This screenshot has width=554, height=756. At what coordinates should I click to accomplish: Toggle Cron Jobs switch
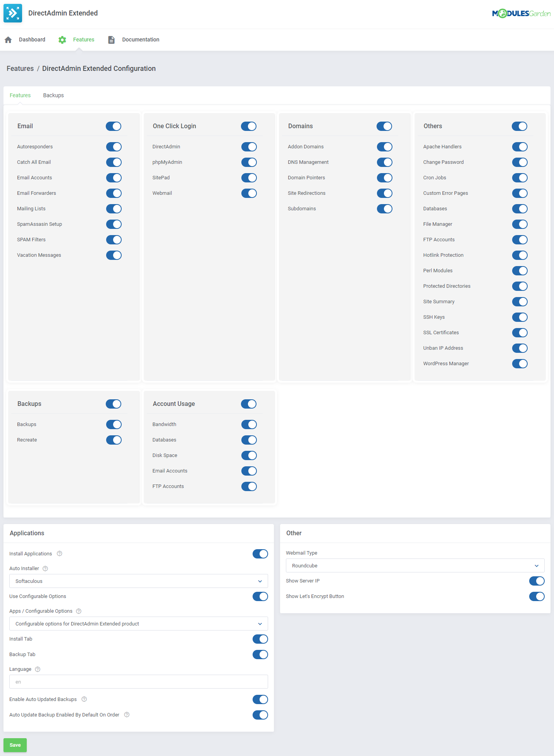click(520, 178)
